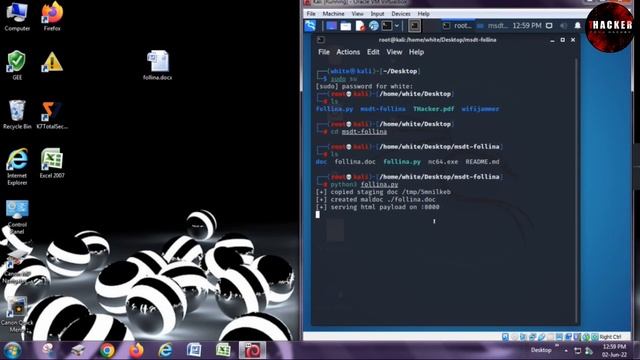Viewport: 640px width, 360px height.
Task: Open the Canon Quick Menu desktop shortcut
Action: (x=17, y=315)
